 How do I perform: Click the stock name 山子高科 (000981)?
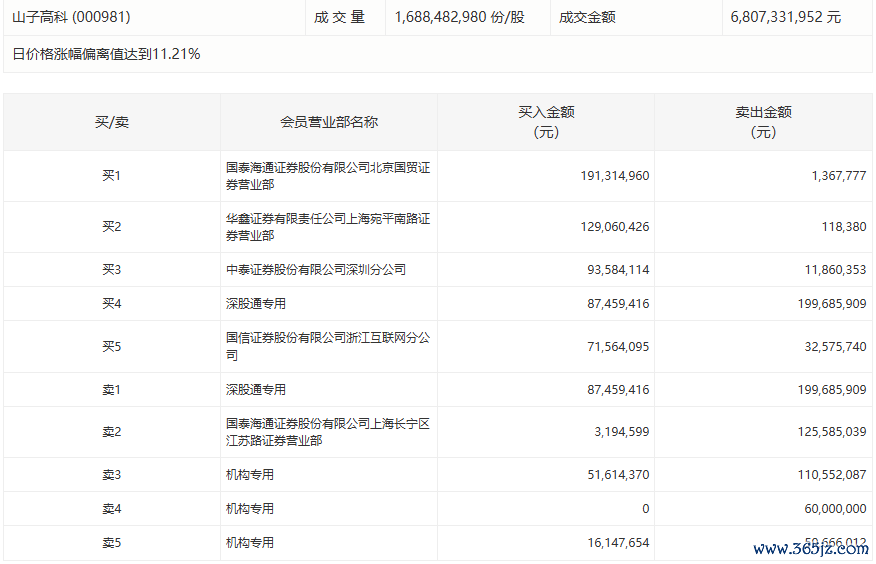click(71, 17)
